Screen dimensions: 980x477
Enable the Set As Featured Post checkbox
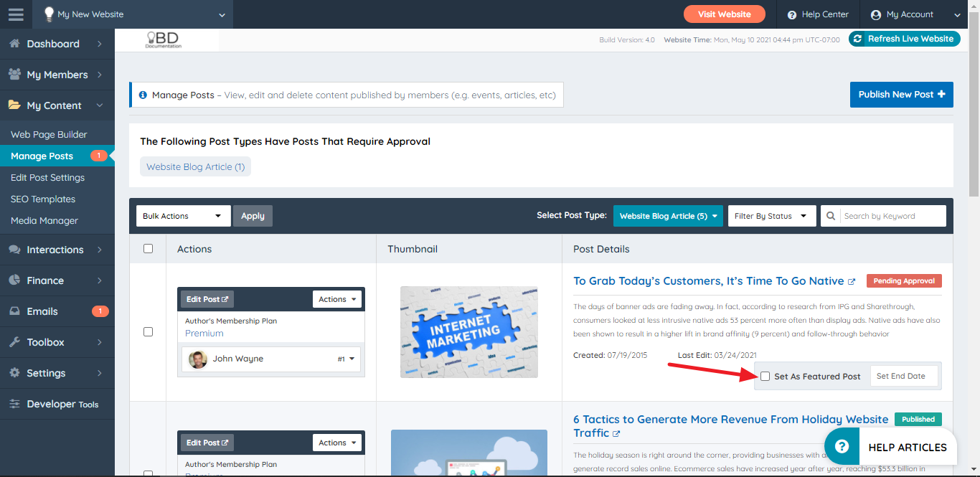pyautogui.click(x=765, y=376)
